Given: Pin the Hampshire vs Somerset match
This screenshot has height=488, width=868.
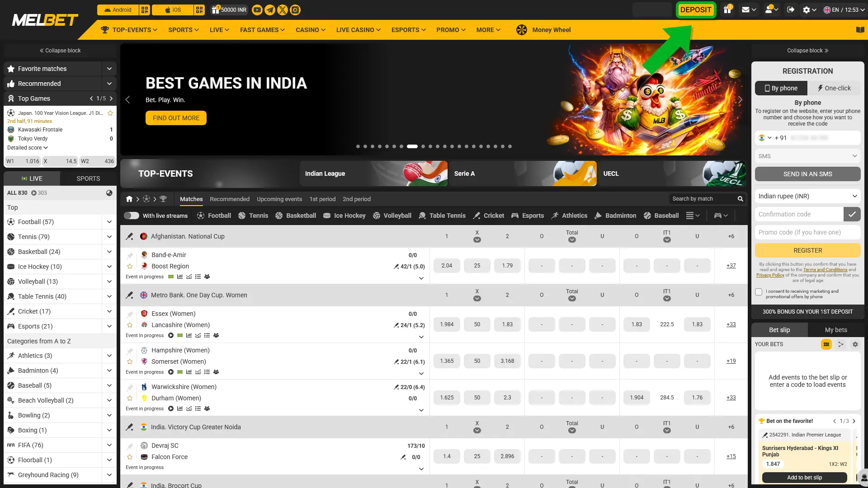Looking at the screenshot, I should (x=130, y=351).
